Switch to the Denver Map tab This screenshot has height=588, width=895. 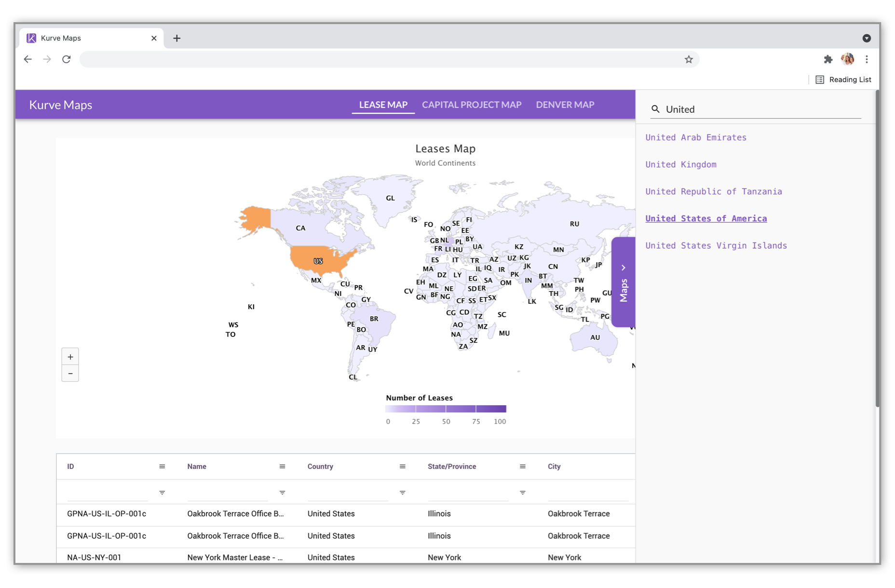[565, 105]
